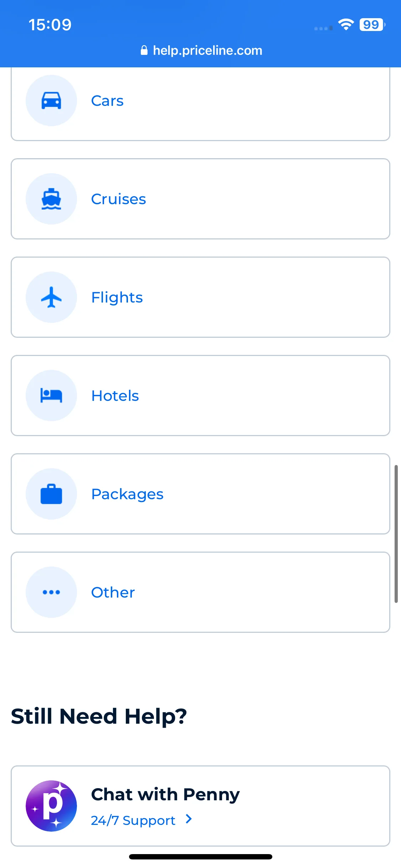Tap the airplane icon for Flights
The height and width of the screenshot is (868, 401).
pos(51,297)
